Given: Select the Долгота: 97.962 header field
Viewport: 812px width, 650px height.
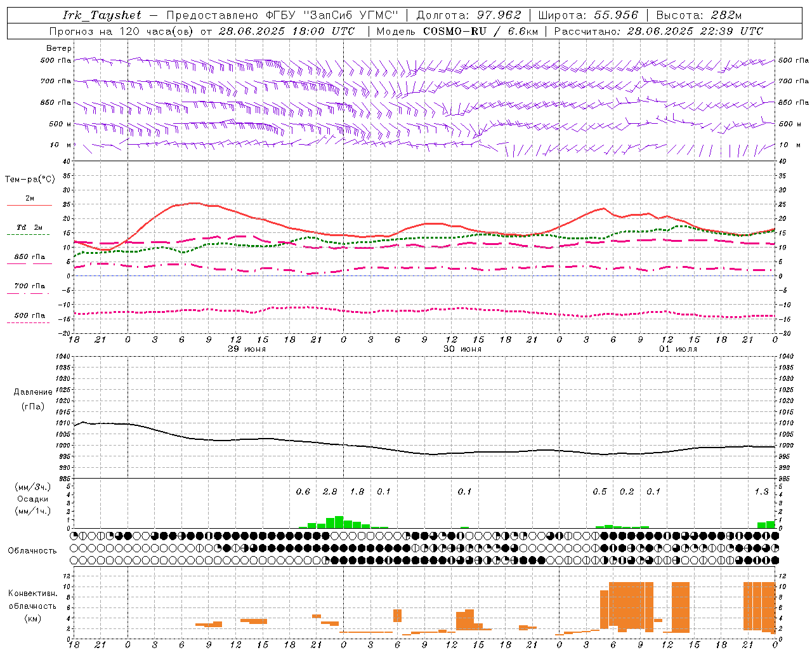Looking at the screenshot, I should (x=469, y=15).
